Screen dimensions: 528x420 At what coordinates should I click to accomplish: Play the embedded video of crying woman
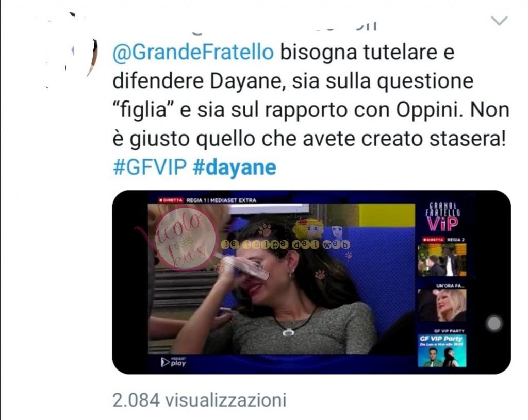pos(281,278)
